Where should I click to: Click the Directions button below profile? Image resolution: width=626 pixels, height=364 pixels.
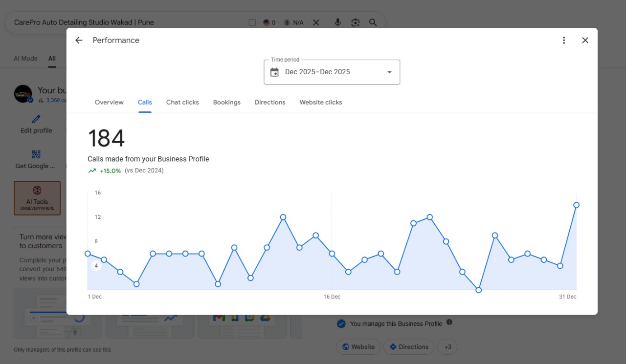point(409,347)
